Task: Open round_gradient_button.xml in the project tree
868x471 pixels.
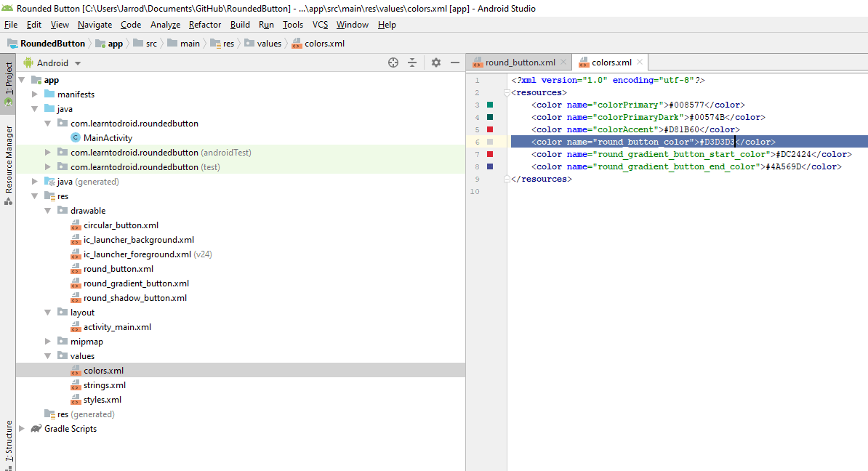Action: point(136,283)
